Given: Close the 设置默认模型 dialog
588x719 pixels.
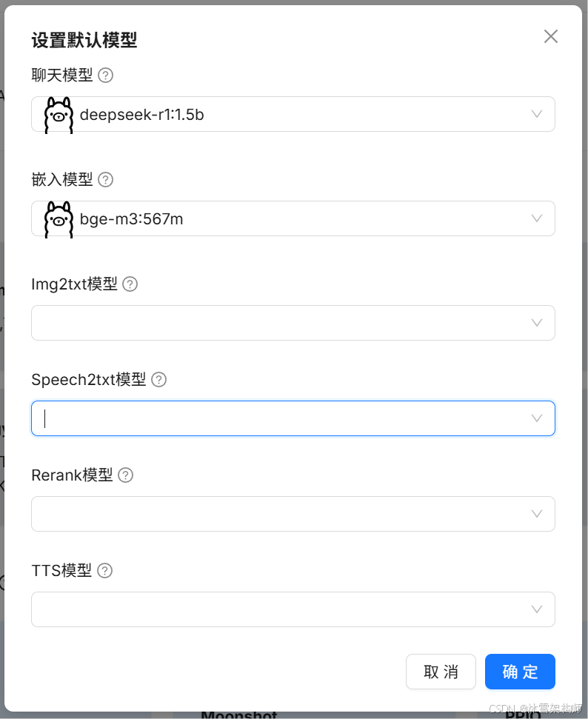Looking at the screenshot, I should coord(551,36).
